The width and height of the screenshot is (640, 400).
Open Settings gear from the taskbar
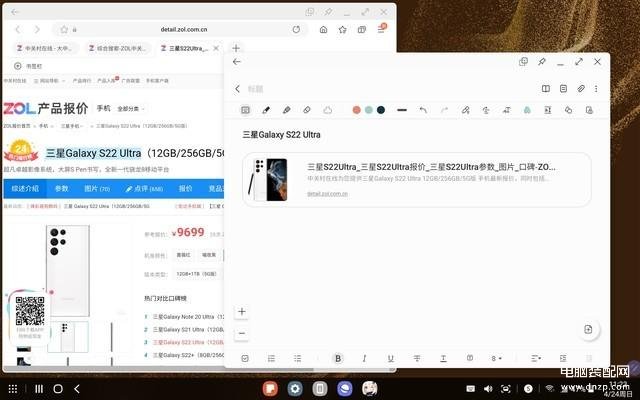295,389
